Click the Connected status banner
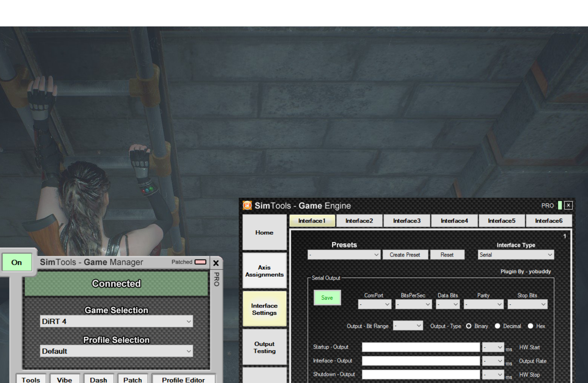 (x=116, y=284)
